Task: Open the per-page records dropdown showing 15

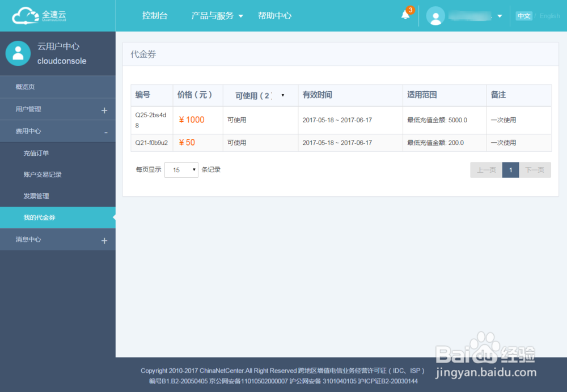Action: (181, 169)
